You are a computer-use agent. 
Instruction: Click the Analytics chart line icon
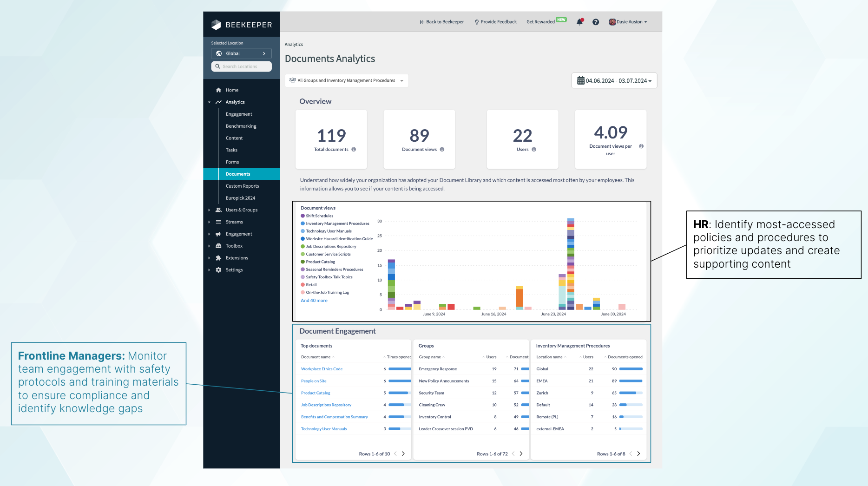coord(218,102)
